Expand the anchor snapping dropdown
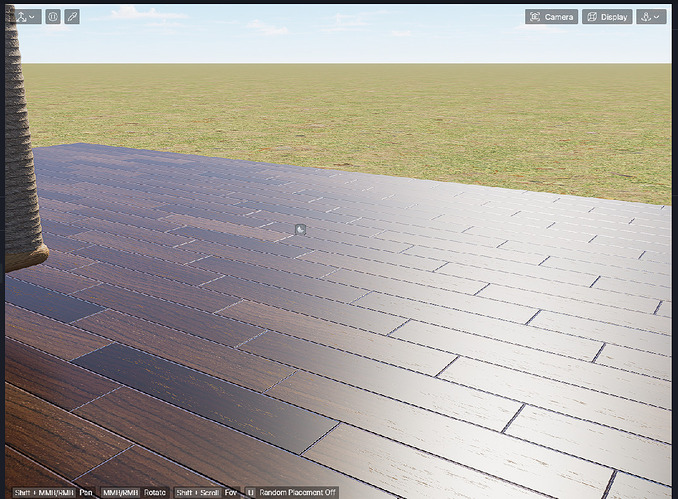 [x=651, y=17]
